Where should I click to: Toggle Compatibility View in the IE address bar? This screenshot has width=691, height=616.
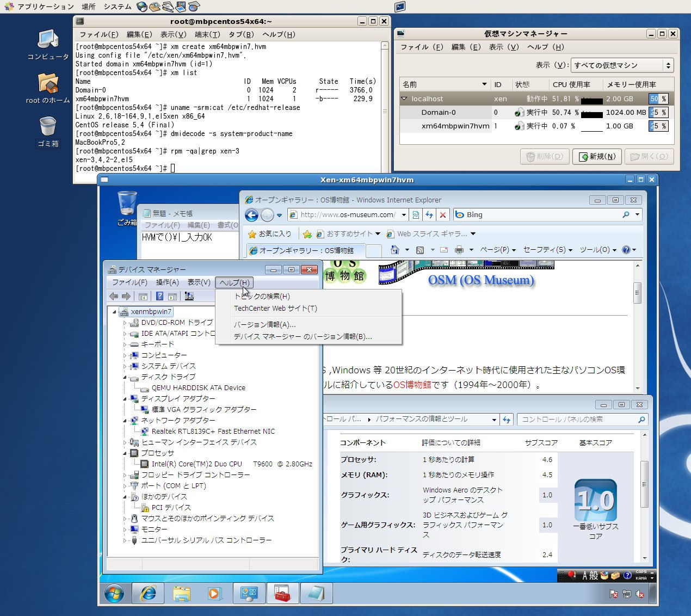(x=416, y=215)
